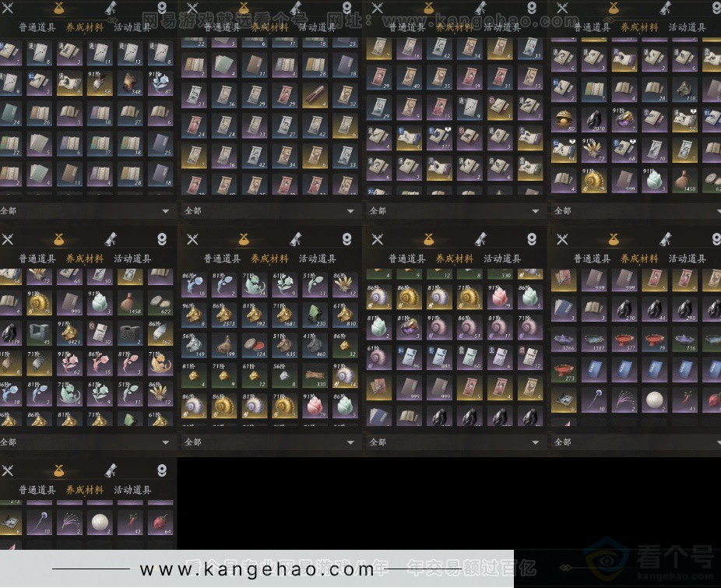This screenshot has width=721, height=588.
Task: Click card item with count 889
Action: point(439,357)
